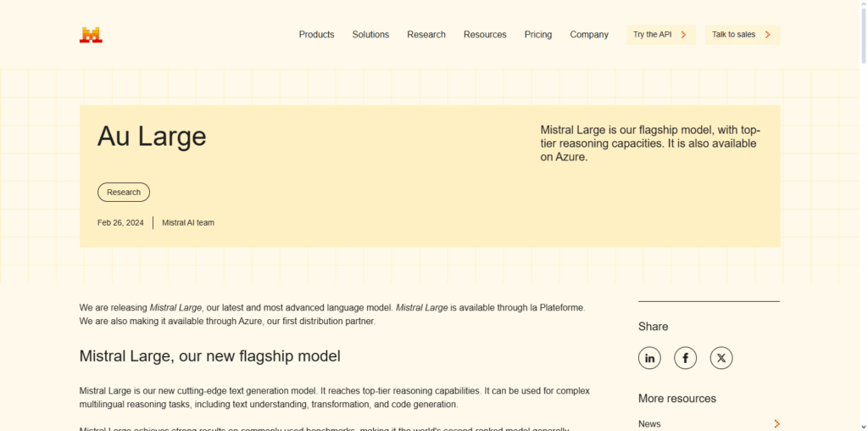Click the 'Mistral Large, our new flagship model' heading

[210, 356]
